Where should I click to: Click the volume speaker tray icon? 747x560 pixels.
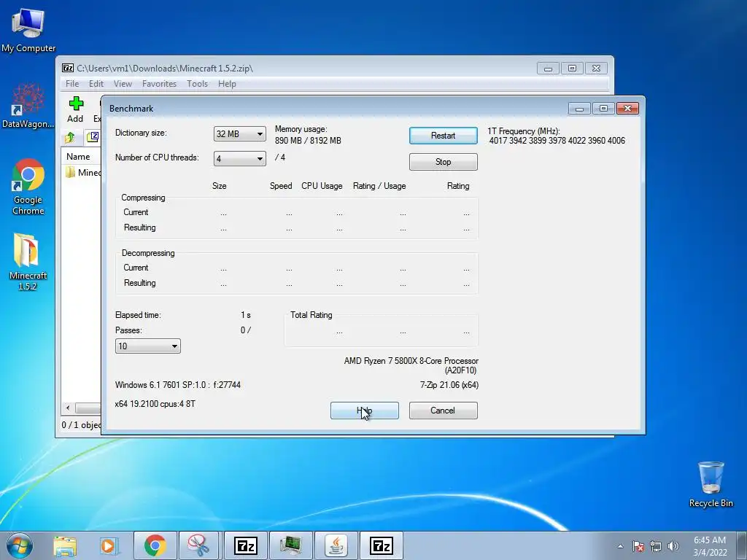pos(673,546)
